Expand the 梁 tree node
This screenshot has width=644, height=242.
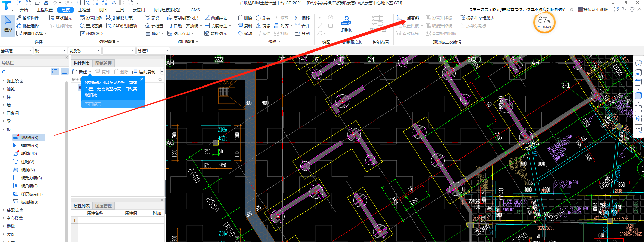(4, 121)
